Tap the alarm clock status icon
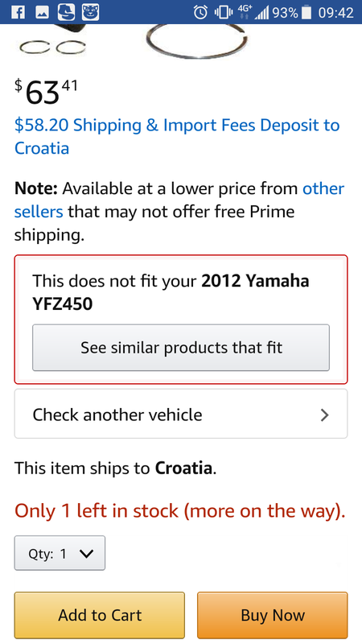Screen dimensions: 362x644 coord(200,12)
